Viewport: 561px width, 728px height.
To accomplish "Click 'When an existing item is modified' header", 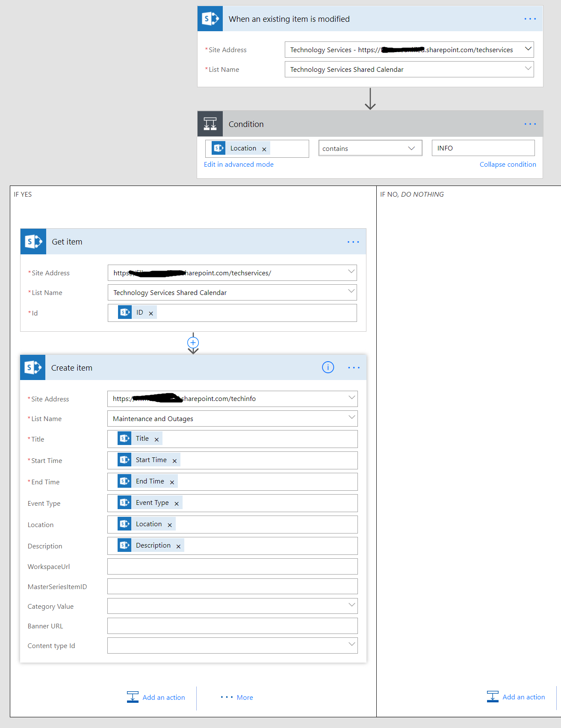I will point(289,19).
